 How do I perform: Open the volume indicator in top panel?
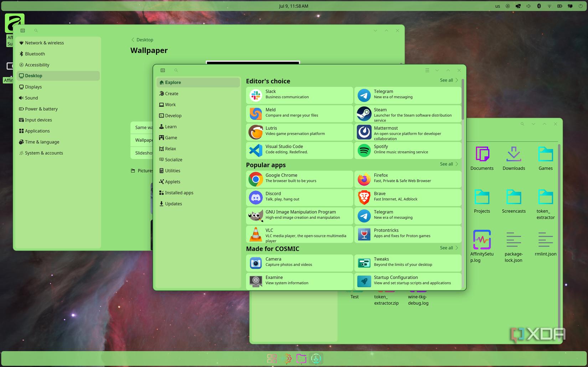click(528, 6)
